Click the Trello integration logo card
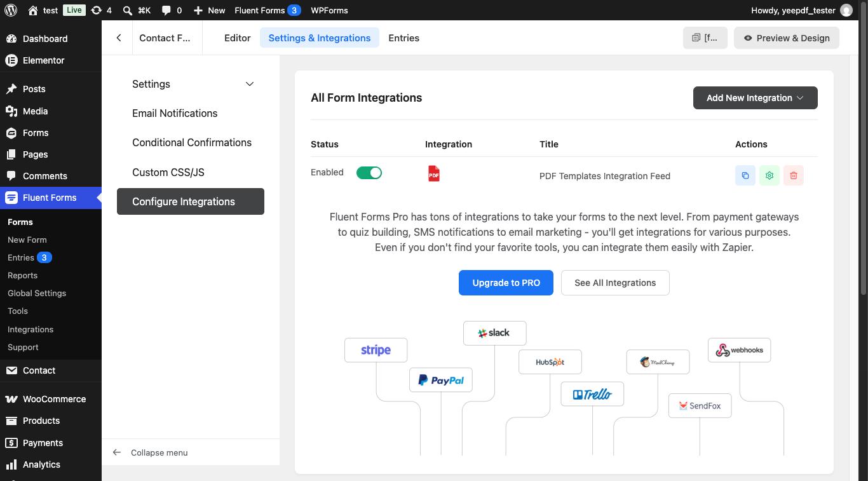Screen dimensions: 868x481 click(x=592, y=395)
